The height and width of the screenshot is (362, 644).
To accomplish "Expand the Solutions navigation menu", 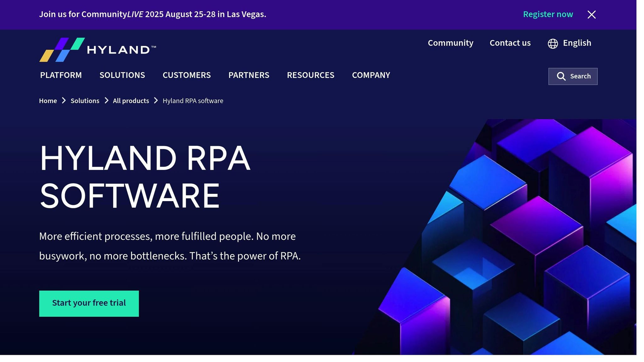I will [x=122, y=75].
